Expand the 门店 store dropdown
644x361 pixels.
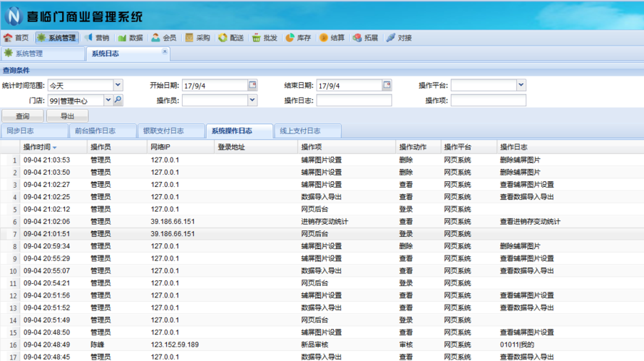pyautogui.click(x=108, y=100)
